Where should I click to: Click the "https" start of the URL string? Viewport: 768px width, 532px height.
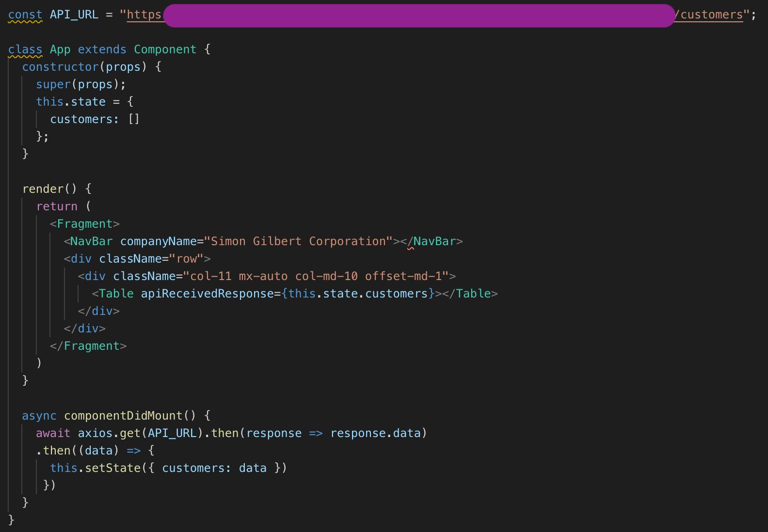tap(144, 15)
